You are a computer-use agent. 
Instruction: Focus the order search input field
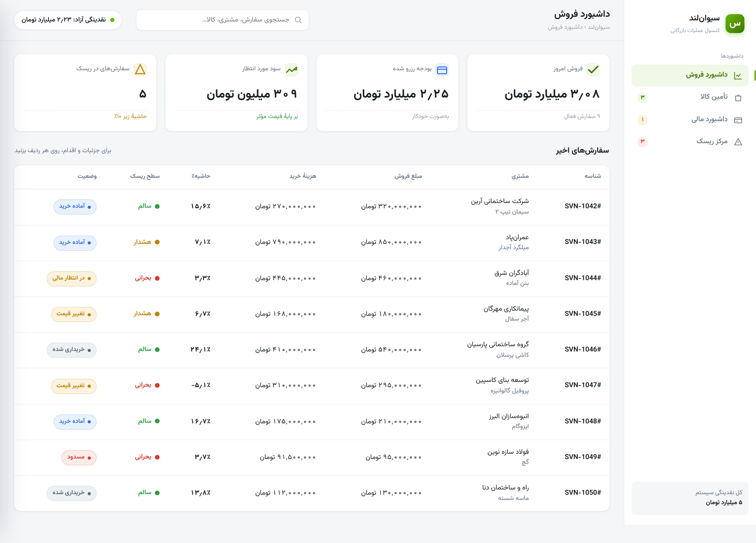(x=222, y=20)
